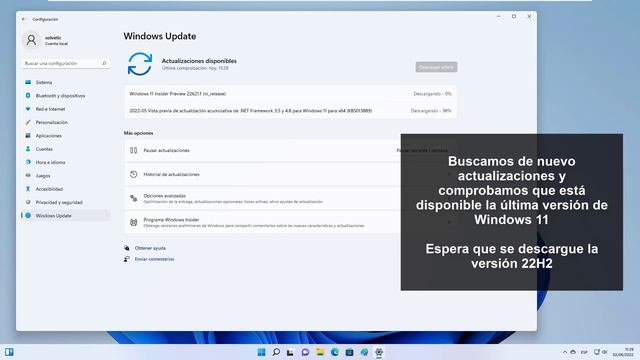Click the ESP language indicator
The width and height of the screenshot is (640, 360).
[584, 352]
